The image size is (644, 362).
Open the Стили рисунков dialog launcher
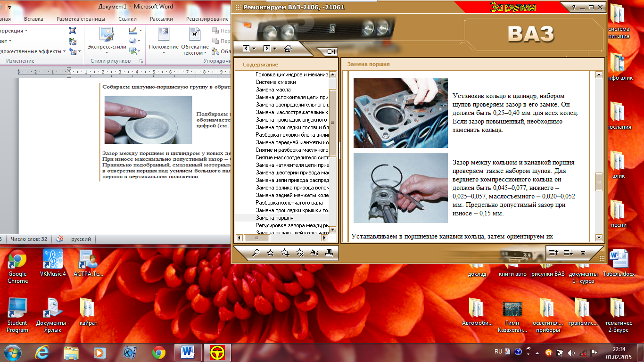(141, 61)
